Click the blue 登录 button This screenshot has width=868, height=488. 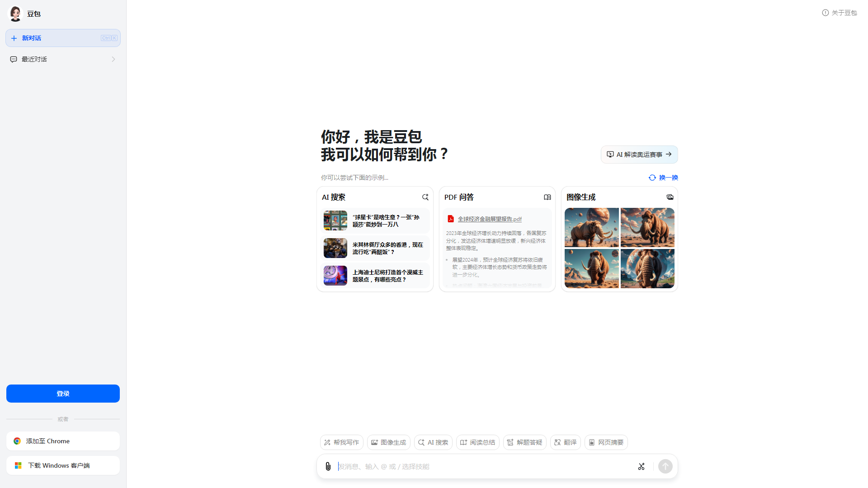point(63,394)
